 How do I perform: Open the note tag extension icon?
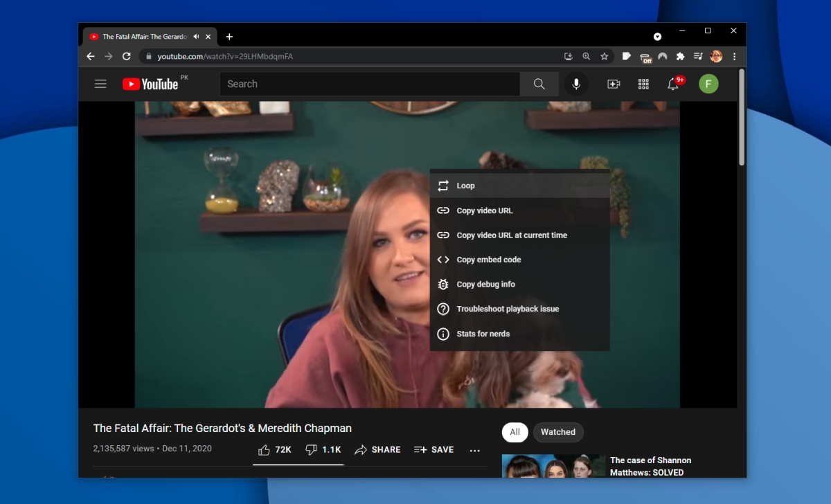(626, 56)
